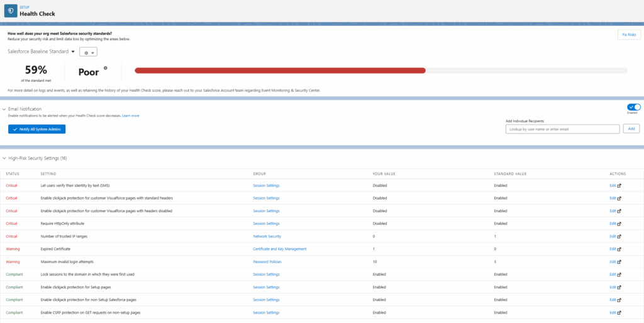This screenshot has width=644, height=323.
Task: Click standard value 3 for invalid login attempts
Action: click(495, 262)
